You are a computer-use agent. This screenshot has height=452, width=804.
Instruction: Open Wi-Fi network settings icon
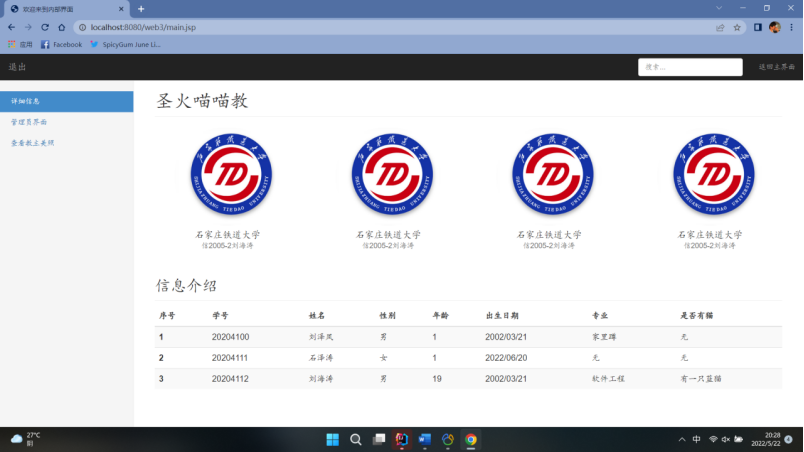tap(713, 439)
